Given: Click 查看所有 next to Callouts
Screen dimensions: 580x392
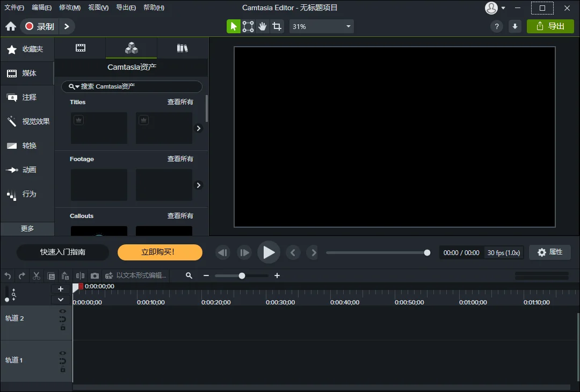Looking at the screenshot, I should (x=180, y=216).
